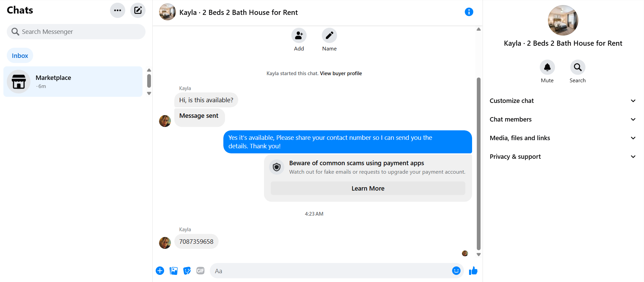Attach a photo using the image icon

[x=174, y=271]
